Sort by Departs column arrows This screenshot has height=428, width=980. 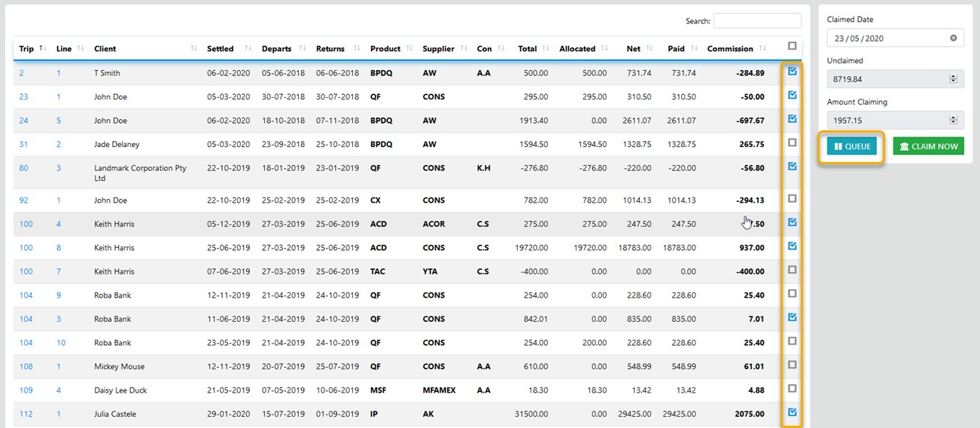302,49
